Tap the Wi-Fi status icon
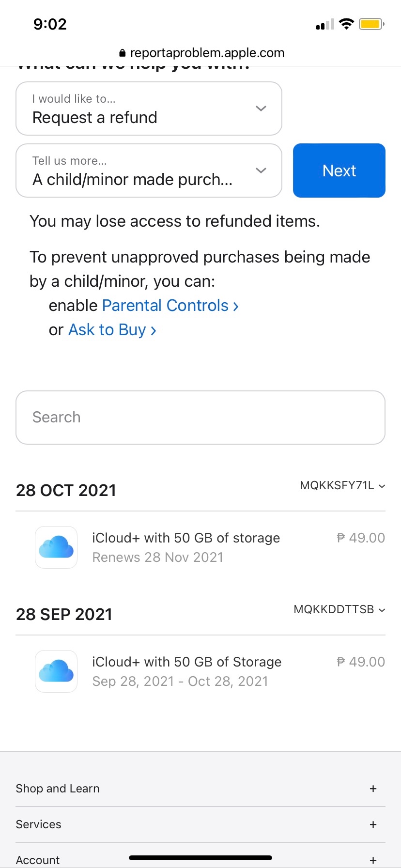 [x=346, y=24]
